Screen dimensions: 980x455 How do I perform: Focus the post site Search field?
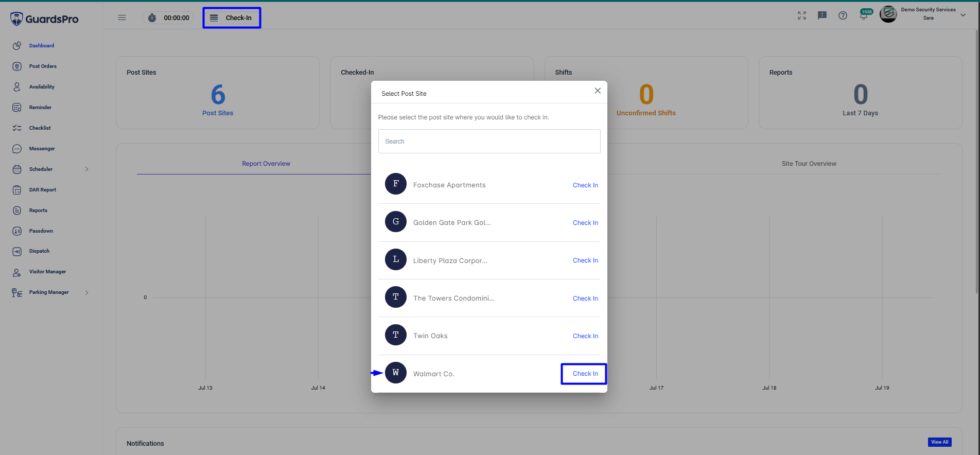[489, 141]
